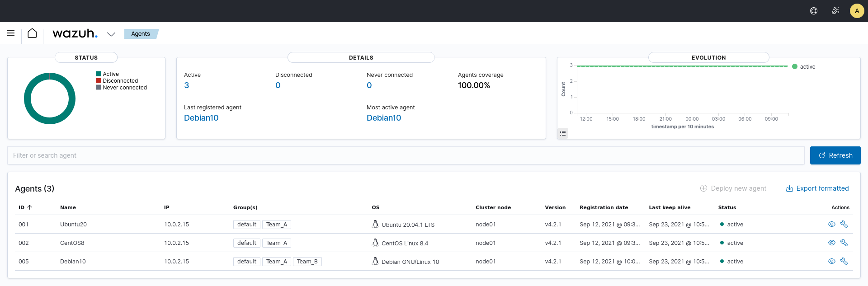Click Export formatted

pos(817,188)
